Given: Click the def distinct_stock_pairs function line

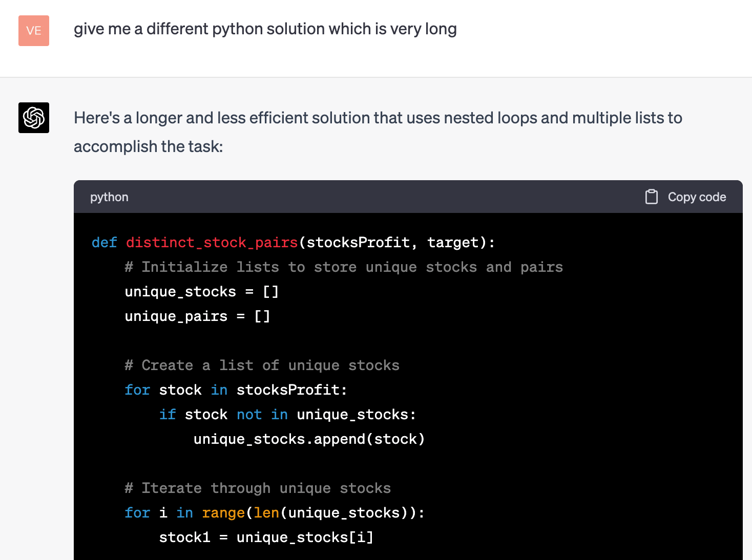Looking at the screenshot, I should tap(293, 243).
